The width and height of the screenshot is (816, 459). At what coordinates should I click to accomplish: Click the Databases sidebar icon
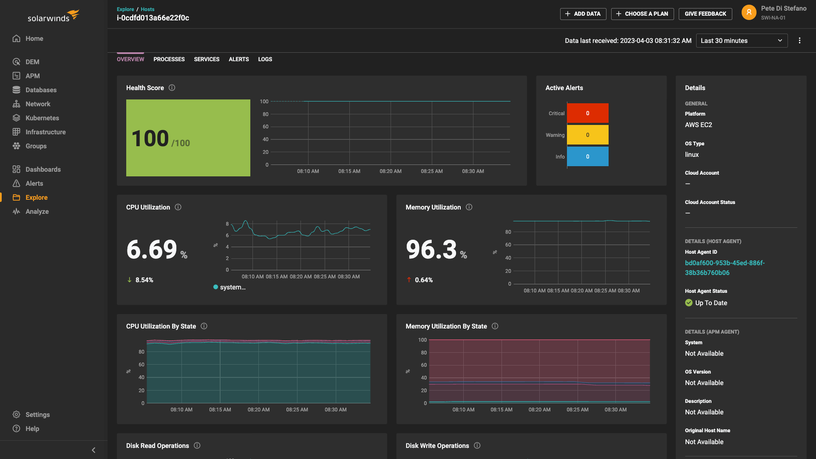(17, 90)
